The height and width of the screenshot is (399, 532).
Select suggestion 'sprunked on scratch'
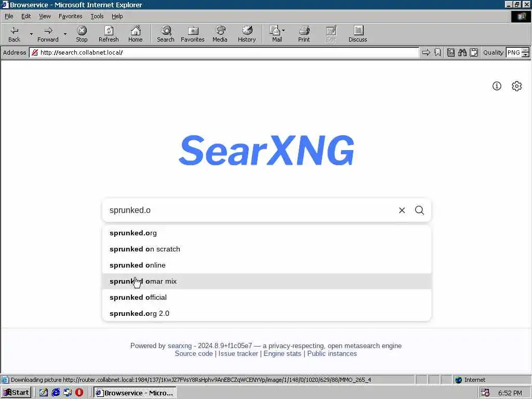[x=267, y=249]
